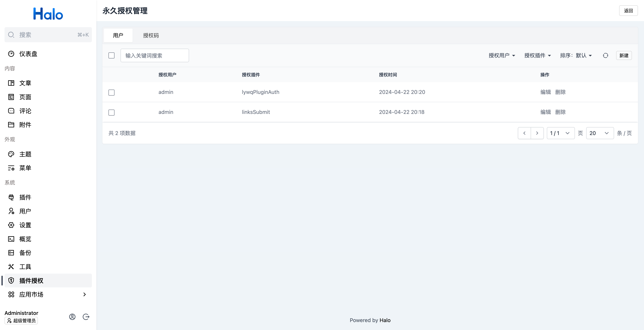Viewport: 644px width, 330px height.
Task: Check the linksSubmit row checkbox
Action: 111,112
